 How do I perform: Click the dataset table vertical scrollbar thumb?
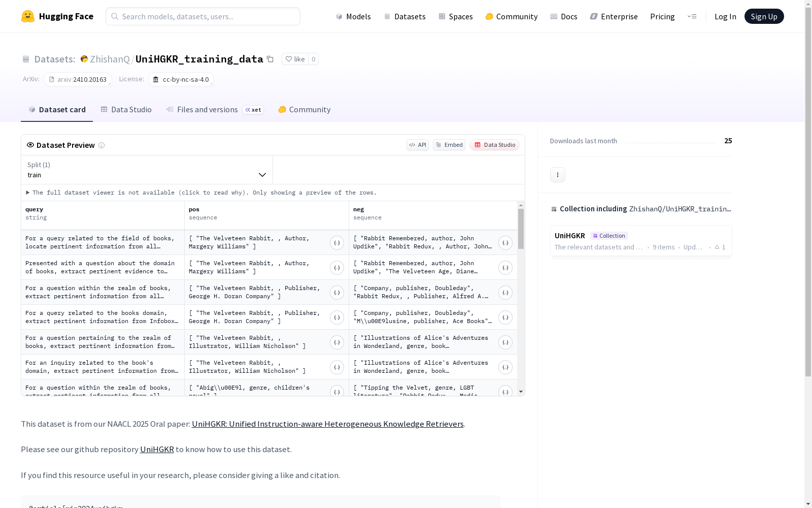point(521,229)
